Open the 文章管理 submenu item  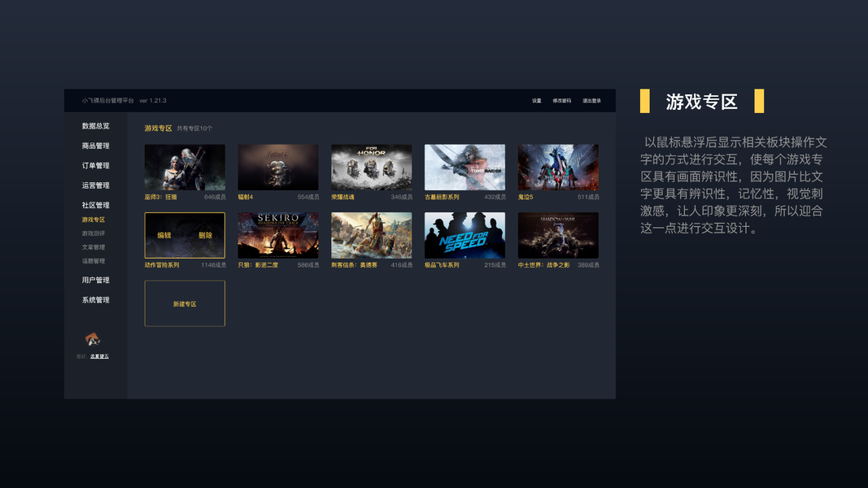[x=94, y=247]
